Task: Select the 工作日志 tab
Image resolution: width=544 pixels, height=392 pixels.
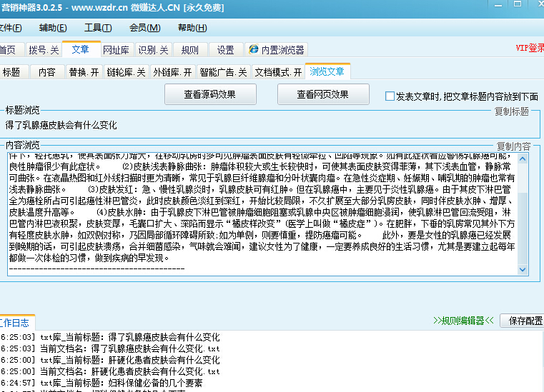Action: pyautogui.click(x=16, y=323)
